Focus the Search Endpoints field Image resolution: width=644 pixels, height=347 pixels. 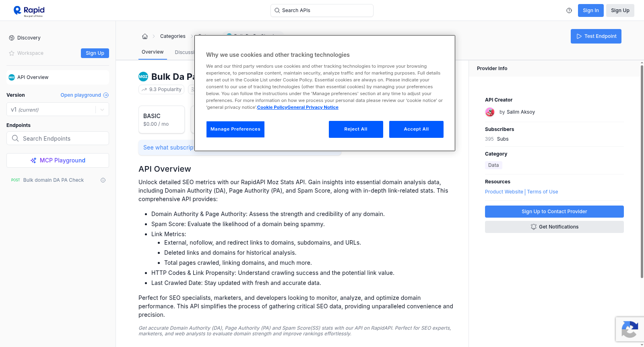[x=58, y=138]
